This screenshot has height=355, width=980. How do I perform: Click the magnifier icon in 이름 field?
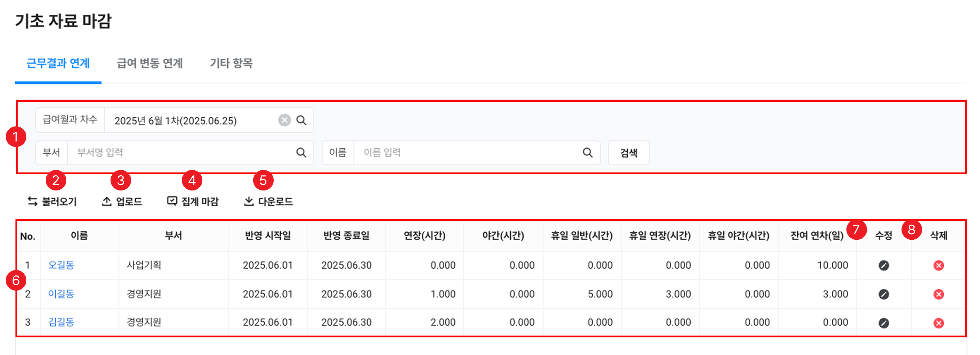(588, 153)
